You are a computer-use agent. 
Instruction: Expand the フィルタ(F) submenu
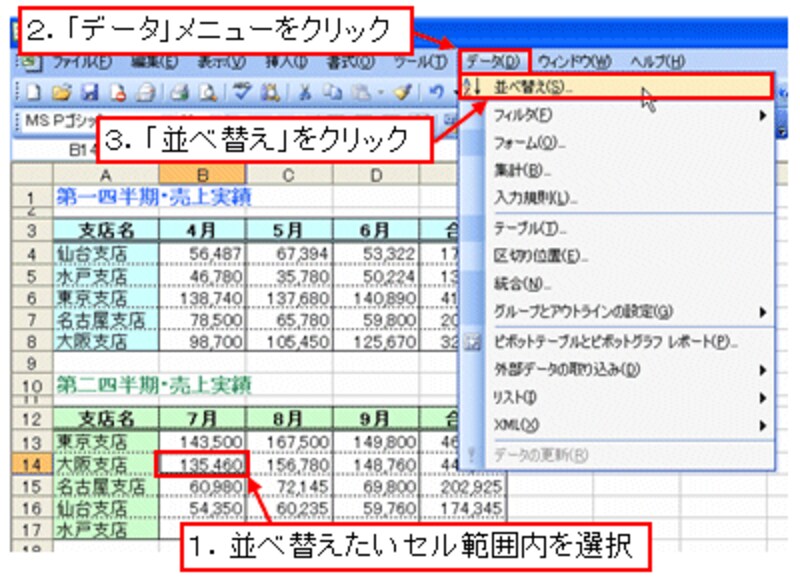point(617,115)
